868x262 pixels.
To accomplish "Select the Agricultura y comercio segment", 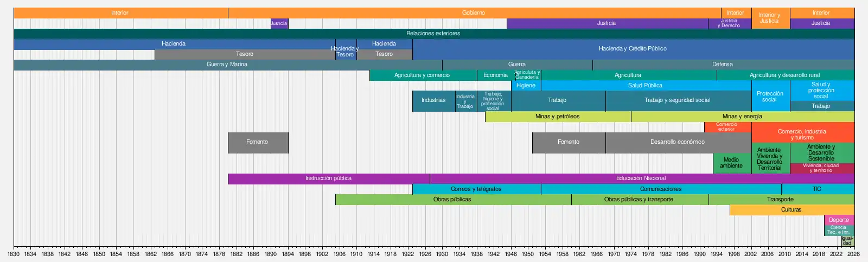I will 422,75.
